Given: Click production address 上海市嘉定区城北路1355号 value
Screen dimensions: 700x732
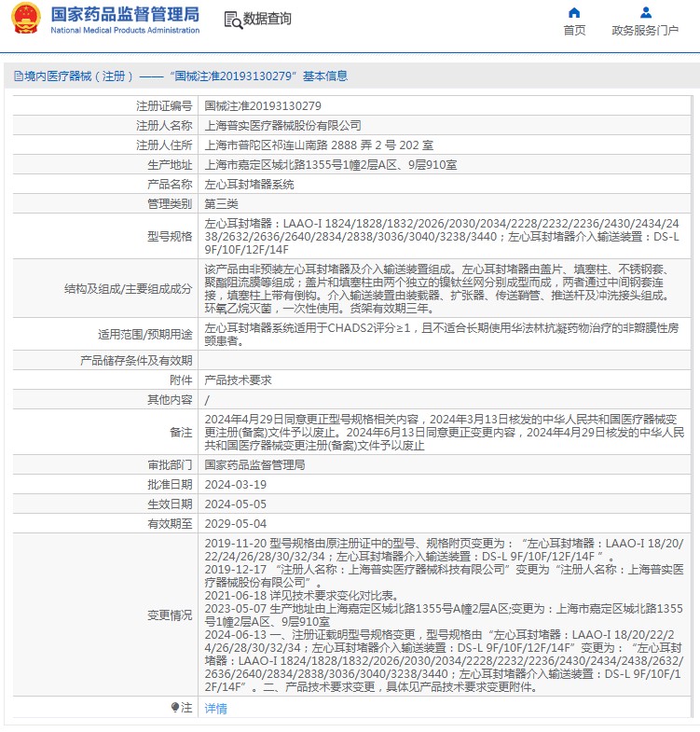Looking at the screenshot, I should pos(330,165).
